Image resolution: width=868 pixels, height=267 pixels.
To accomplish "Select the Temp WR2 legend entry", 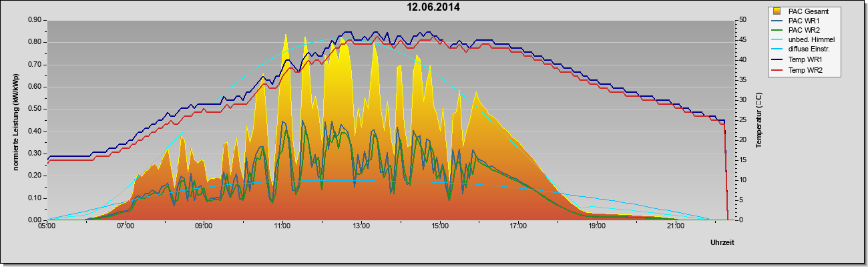I will pyautogui.click(x=803, y=70).
